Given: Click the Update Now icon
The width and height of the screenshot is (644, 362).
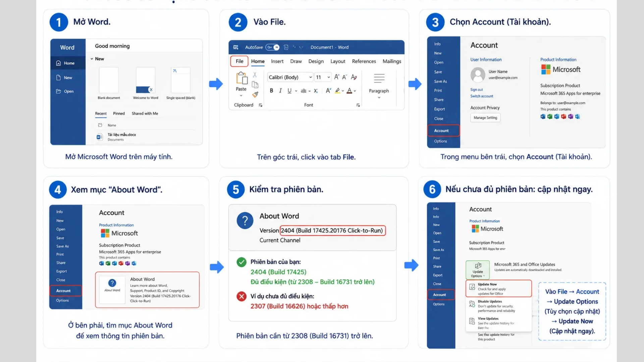Looking at the screenshot, I should pyautogui.click(x=472, y=287).
